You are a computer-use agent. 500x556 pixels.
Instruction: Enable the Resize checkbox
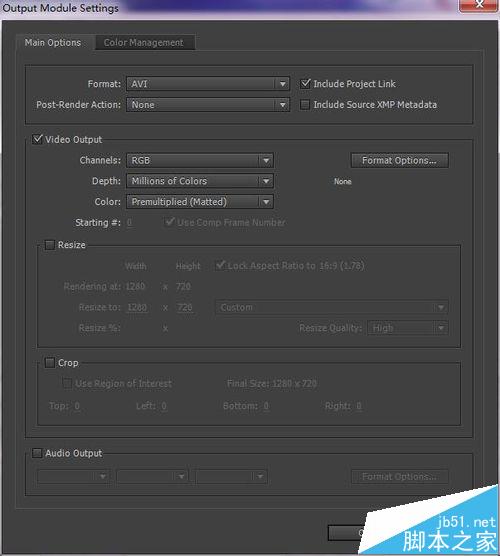coord(50,245)
